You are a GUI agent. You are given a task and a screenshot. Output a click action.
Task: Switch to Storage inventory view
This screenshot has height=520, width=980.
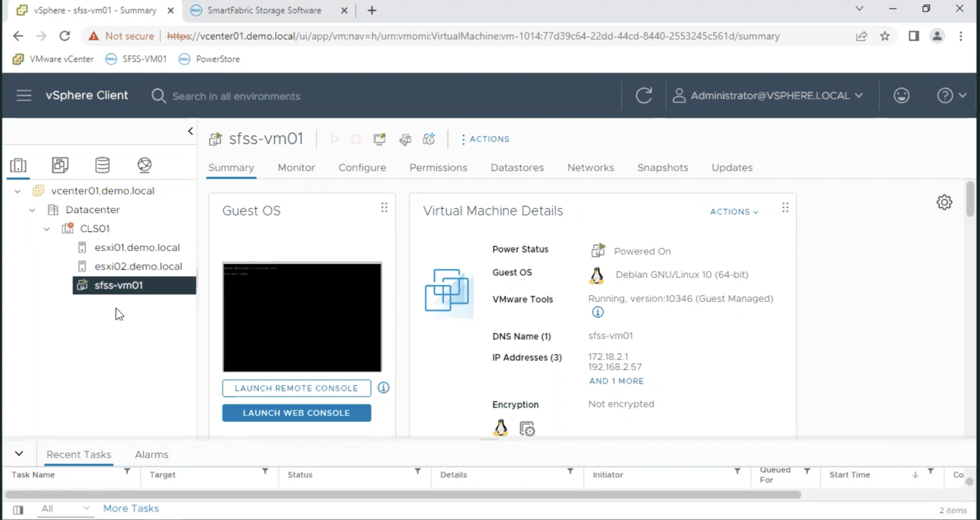tap(103, 165)
